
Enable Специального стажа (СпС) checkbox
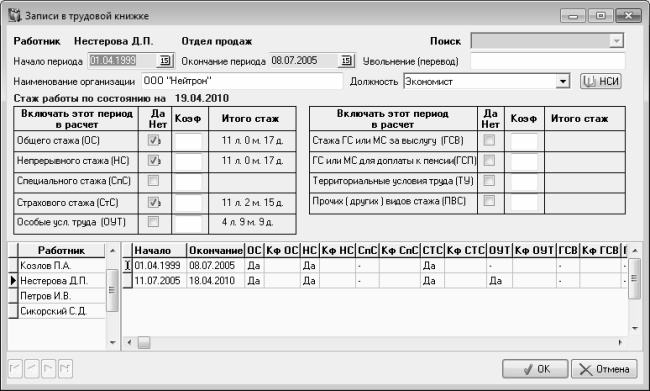tap(153, 180)
